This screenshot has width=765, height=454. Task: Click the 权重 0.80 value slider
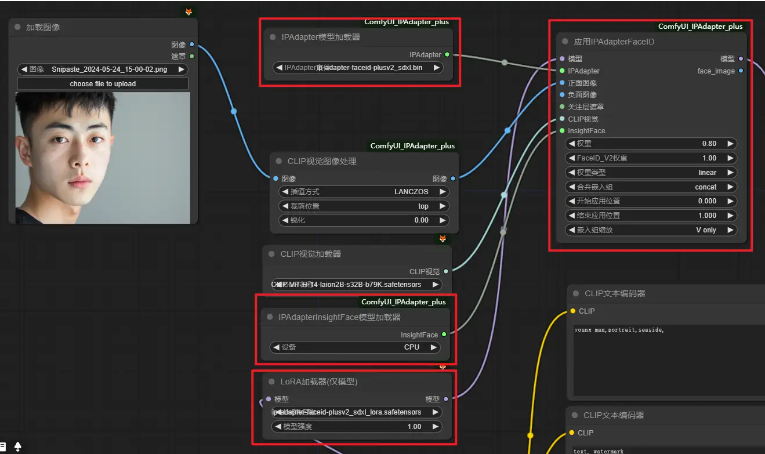[x=651, y=143]
